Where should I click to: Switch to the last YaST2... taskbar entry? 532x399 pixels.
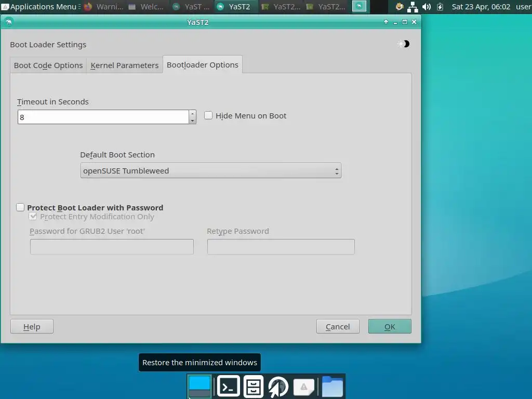tap(325, 6)
